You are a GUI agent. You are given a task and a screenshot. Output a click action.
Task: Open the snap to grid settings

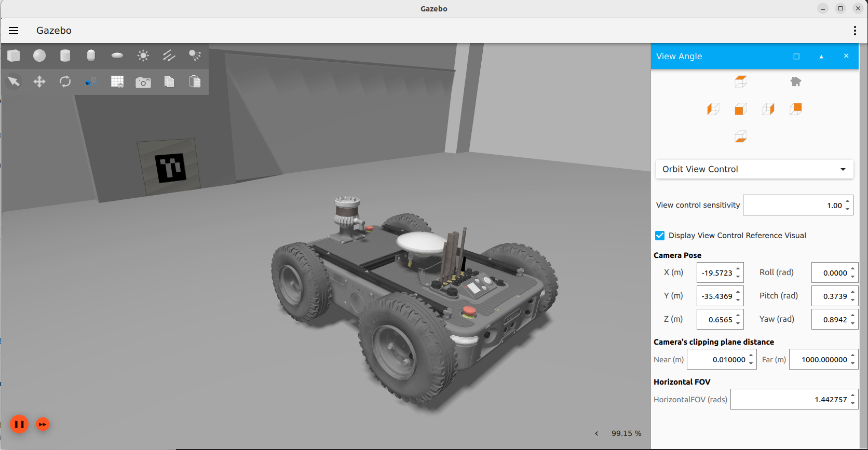point(117,82)
